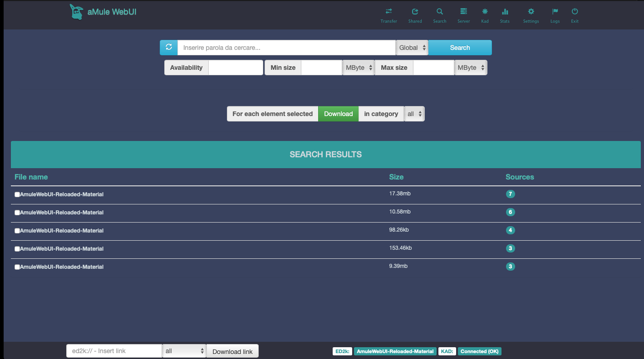
Task: Focus the ed2k Insert link field
Action: coord(114,351)
